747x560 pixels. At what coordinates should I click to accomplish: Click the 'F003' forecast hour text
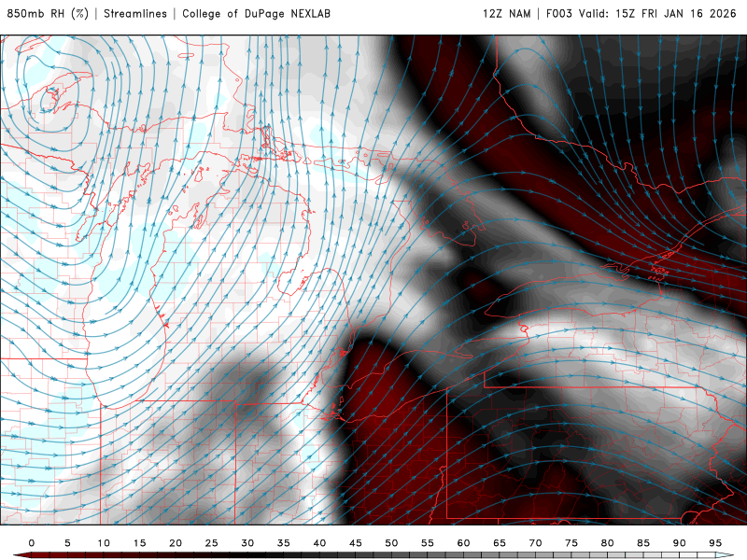point(558,14)
